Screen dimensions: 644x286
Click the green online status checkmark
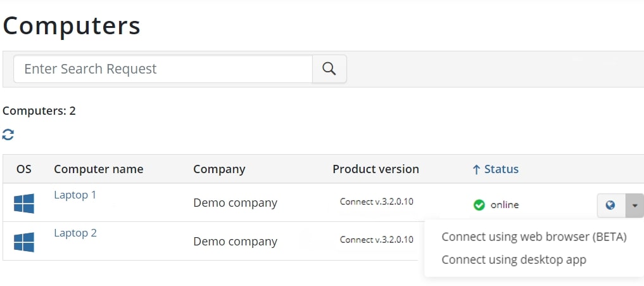(479, 205)
